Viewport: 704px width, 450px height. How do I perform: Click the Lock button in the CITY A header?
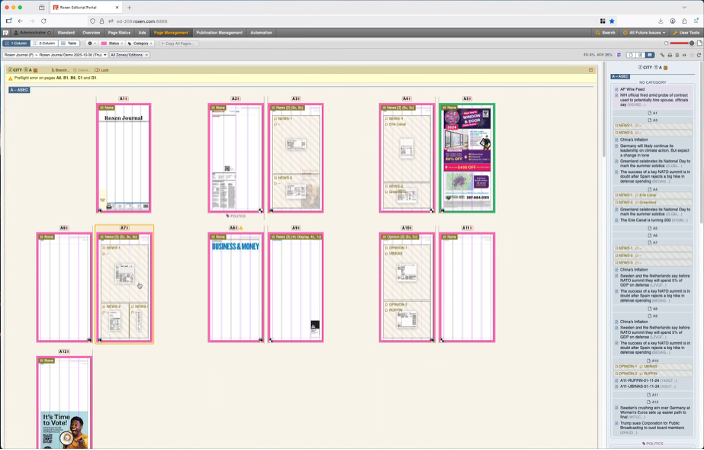pyautogui.click(x=102, y=70)
